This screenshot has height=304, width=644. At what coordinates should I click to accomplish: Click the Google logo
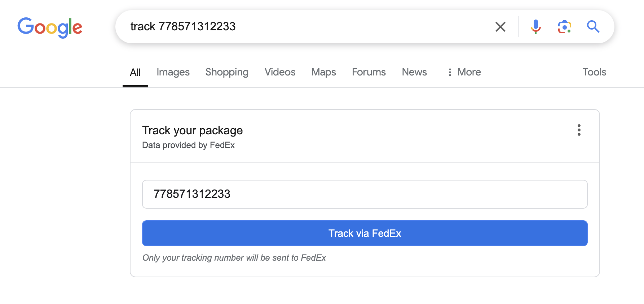[50, 27]
